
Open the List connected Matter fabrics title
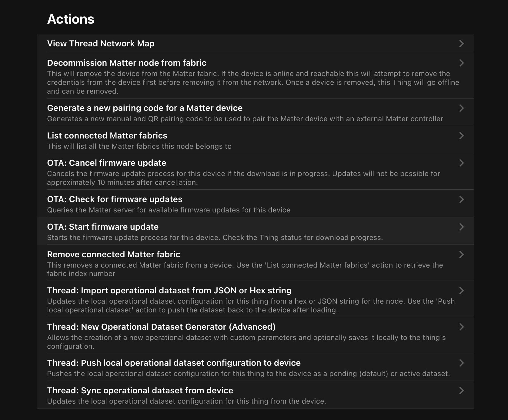pyautogui.click(x=107, y=136)
